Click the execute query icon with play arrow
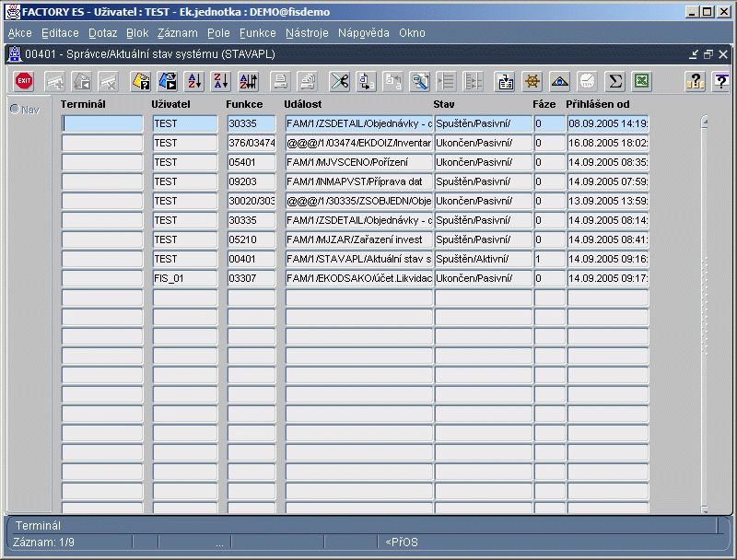This screenshot has height=560, width=737. click(x=168, y=81)
